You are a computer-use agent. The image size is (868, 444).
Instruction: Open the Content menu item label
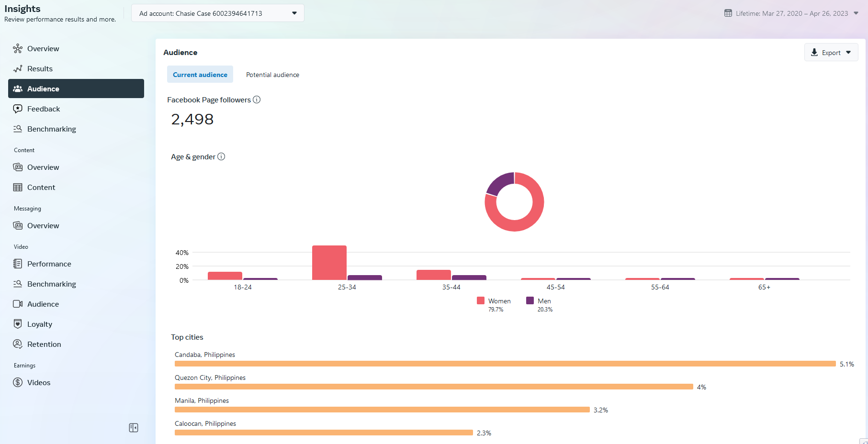tap(41, 187)
